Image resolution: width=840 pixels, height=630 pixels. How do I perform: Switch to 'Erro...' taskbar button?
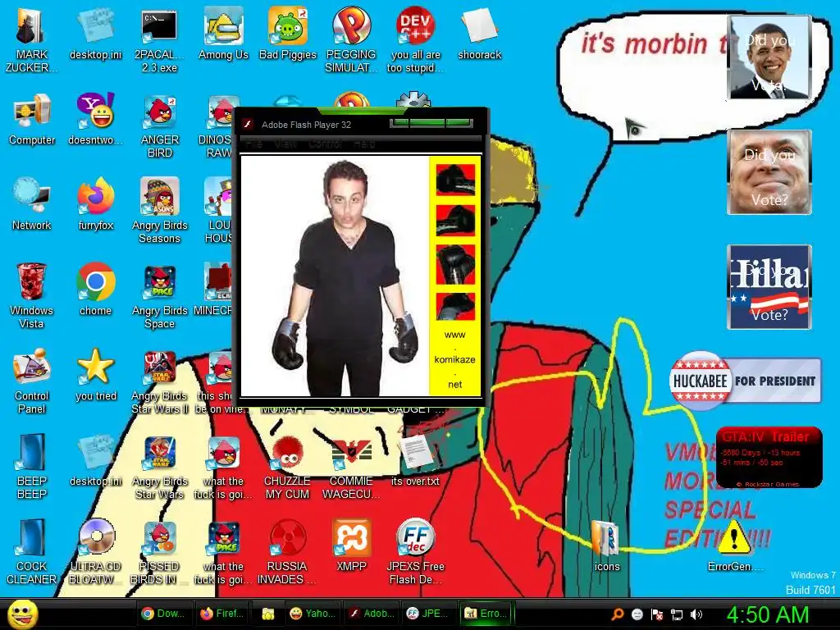coord(486,614)
